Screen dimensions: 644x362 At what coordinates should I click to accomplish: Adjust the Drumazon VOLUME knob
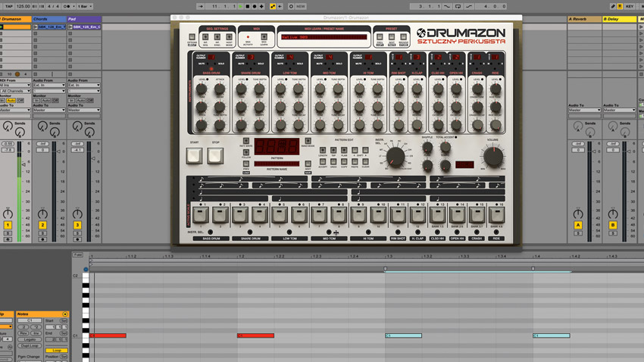[493, 157]
